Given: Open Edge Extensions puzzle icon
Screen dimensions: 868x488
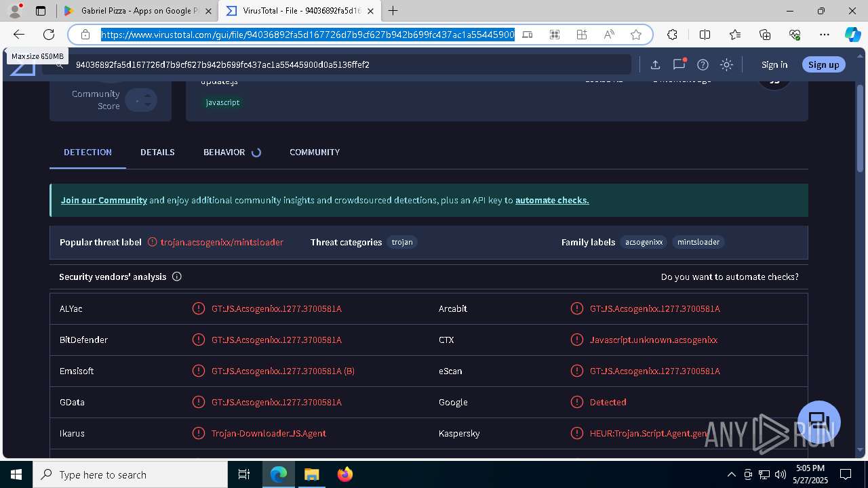Looking at the screenshot, I should pyautogui.click(x=672, y=35).
